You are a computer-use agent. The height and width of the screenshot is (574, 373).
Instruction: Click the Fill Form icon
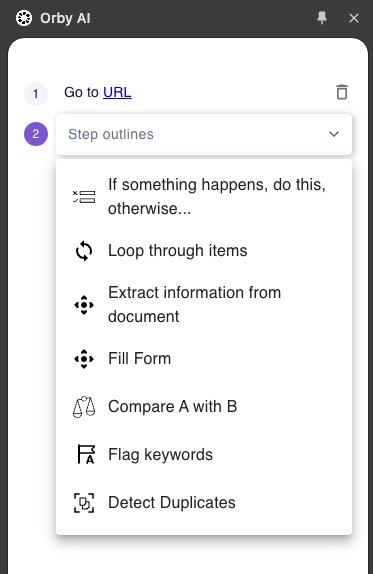pos(84,359)
